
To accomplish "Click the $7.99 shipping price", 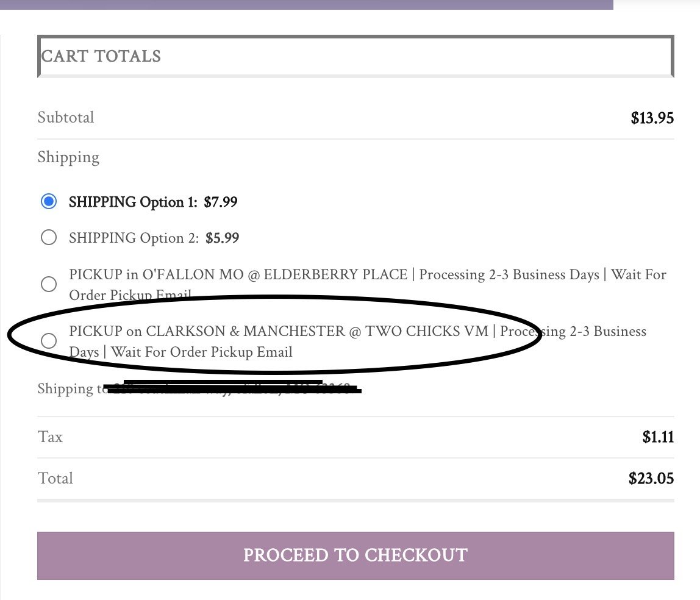I will click(220, 202).
